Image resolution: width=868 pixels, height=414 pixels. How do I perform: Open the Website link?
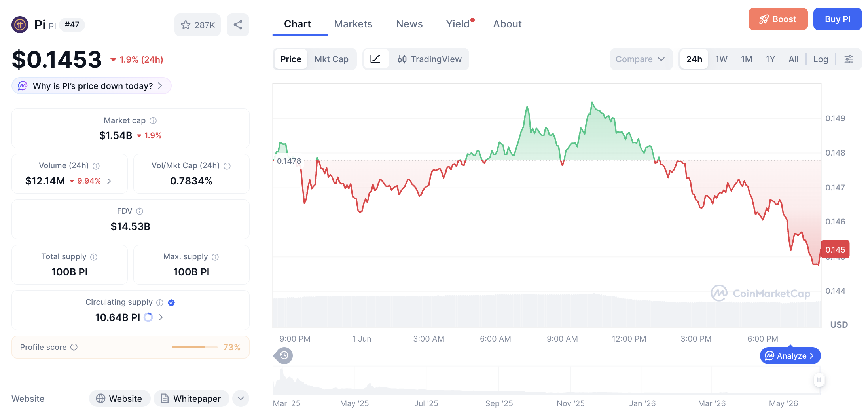click(x=119, y=398)
